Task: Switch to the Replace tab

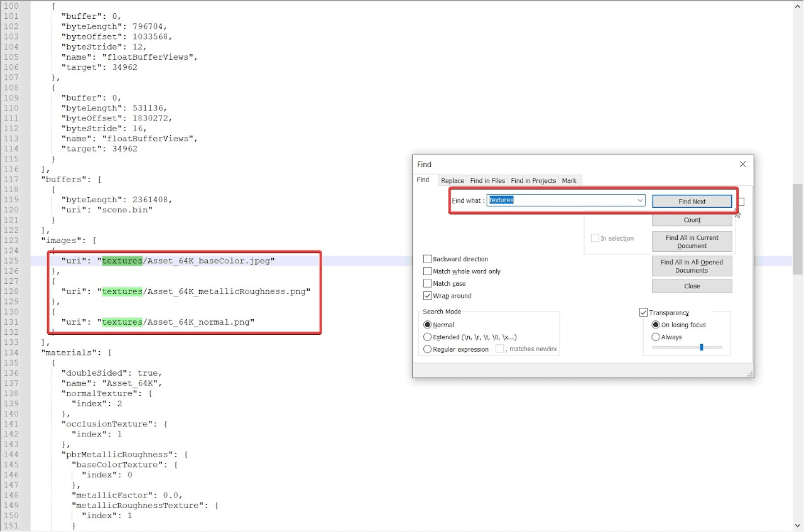Action: point(452,180)
